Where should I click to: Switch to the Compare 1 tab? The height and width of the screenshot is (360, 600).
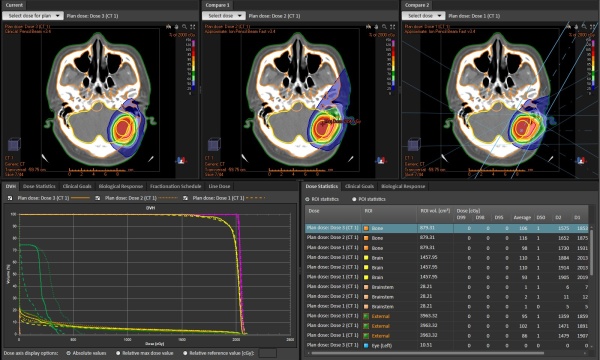tap(217, 5)
